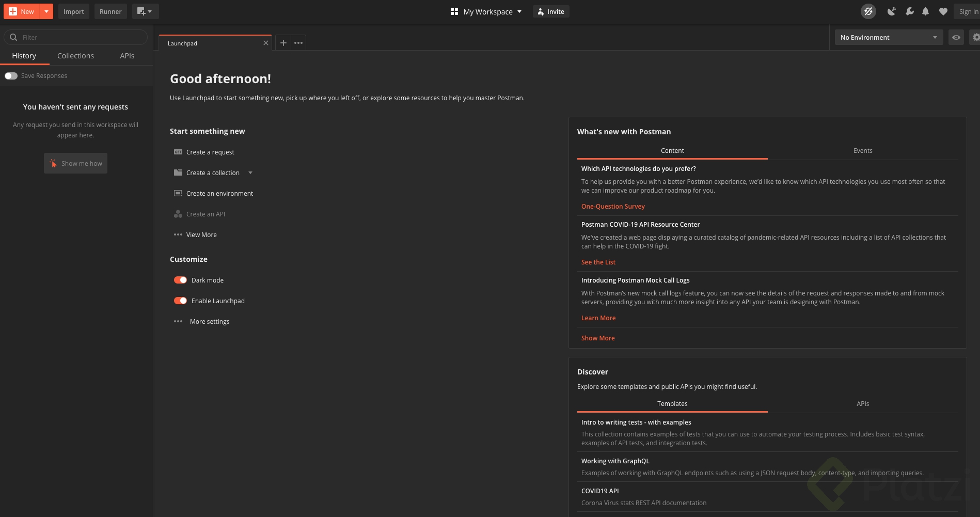Viewport: 980px width, 517px height.
Task: Switch to the Collections sidebar tab
Action: point(75,56)
